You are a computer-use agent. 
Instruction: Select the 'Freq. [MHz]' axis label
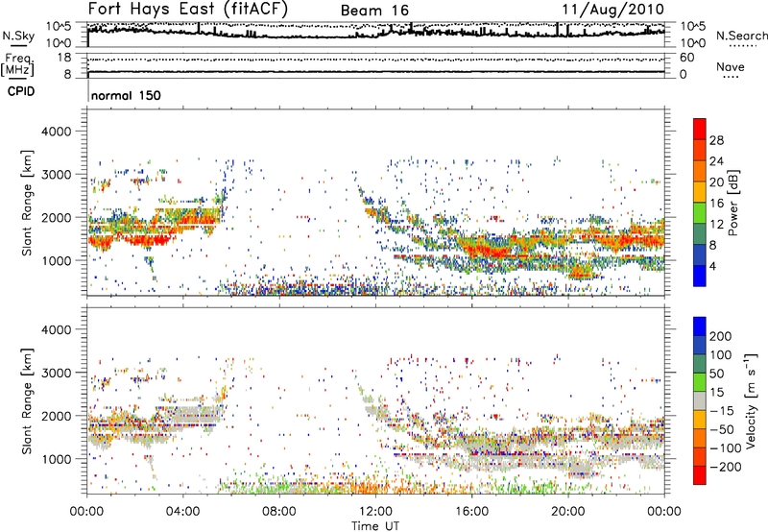(17, 65)
